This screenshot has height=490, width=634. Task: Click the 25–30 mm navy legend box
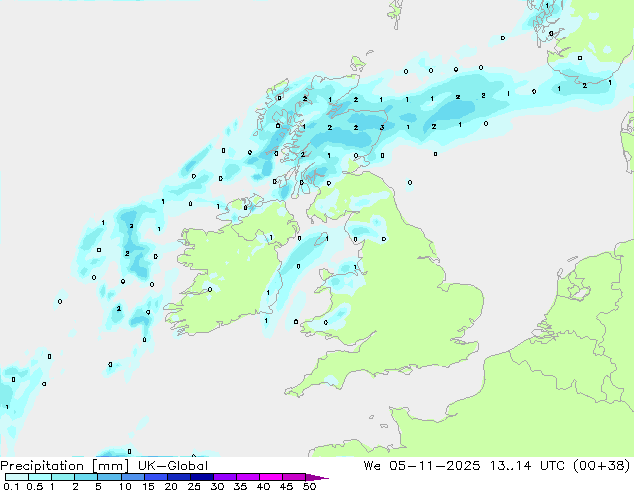pyautogui.click(x=202, y=477)
